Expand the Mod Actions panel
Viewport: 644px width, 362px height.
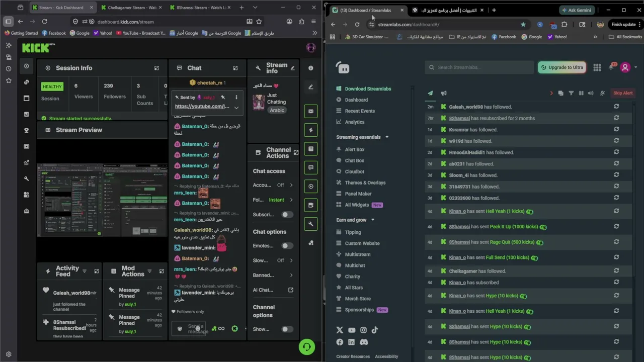(x=162, y=271)
